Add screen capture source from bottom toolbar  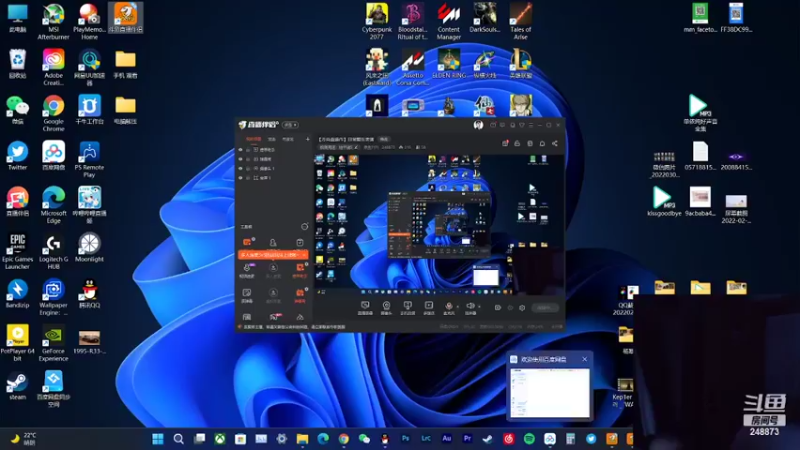[x=365, y=308]
